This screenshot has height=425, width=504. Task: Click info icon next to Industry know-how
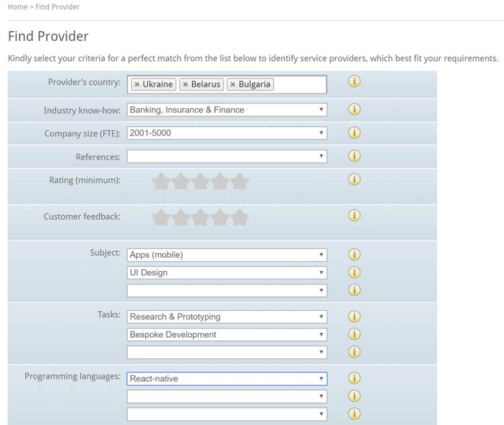point(354,109)
